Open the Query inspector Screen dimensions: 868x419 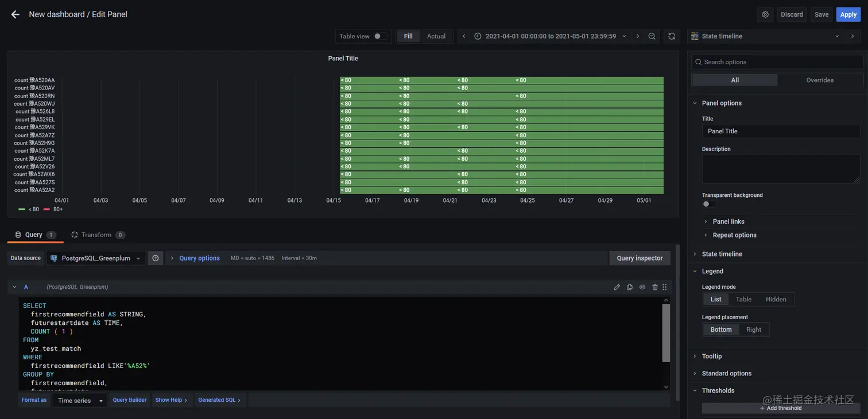coord(640,258)
